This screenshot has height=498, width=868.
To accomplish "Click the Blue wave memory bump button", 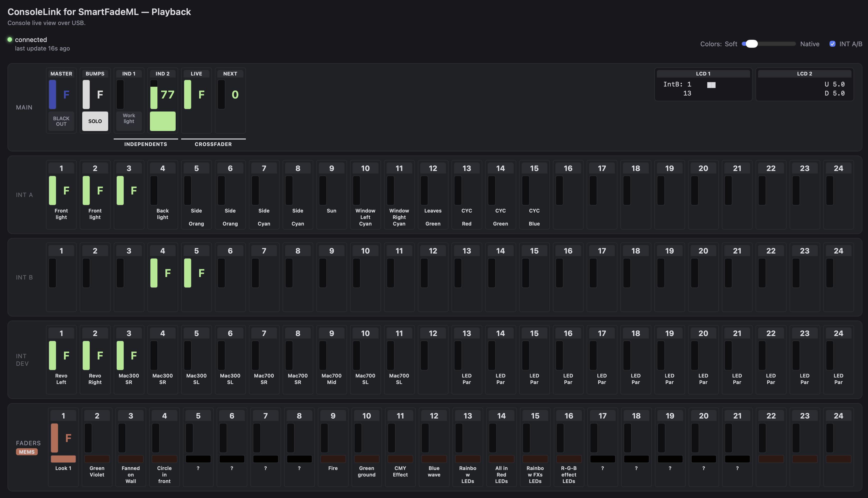I will point(434,459).
